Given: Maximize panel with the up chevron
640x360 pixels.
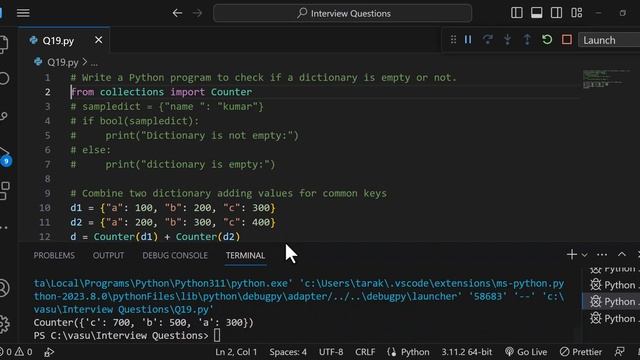Looking at the screenshot, I should pyautogui.click(x=622, y=254).
